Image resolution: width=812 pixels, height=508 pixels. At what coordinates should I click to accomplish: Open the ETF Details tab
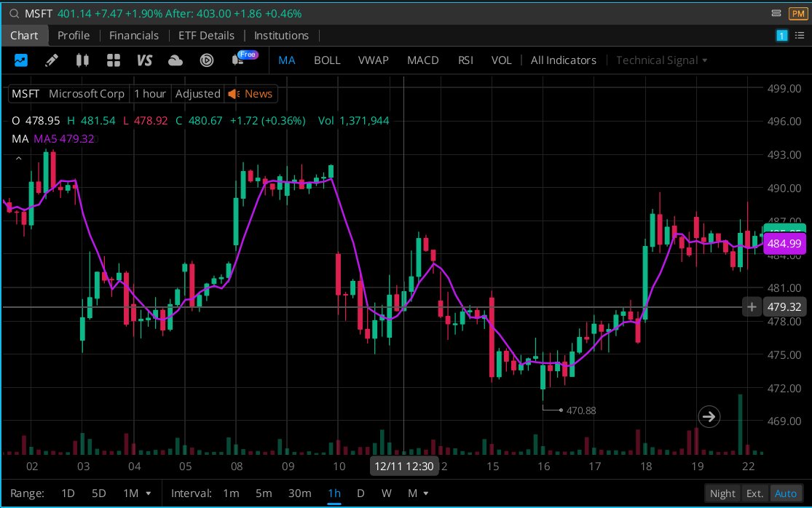tap(206, 35)
